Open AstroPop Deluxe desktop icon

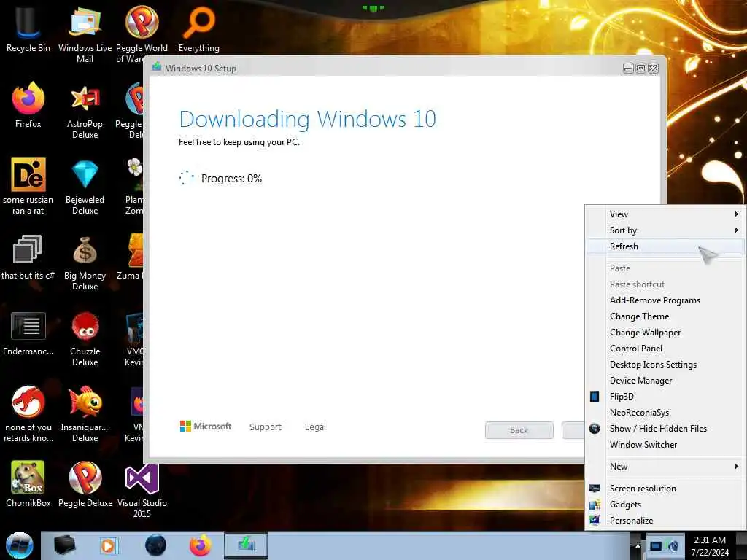click(x=85, y=111)
